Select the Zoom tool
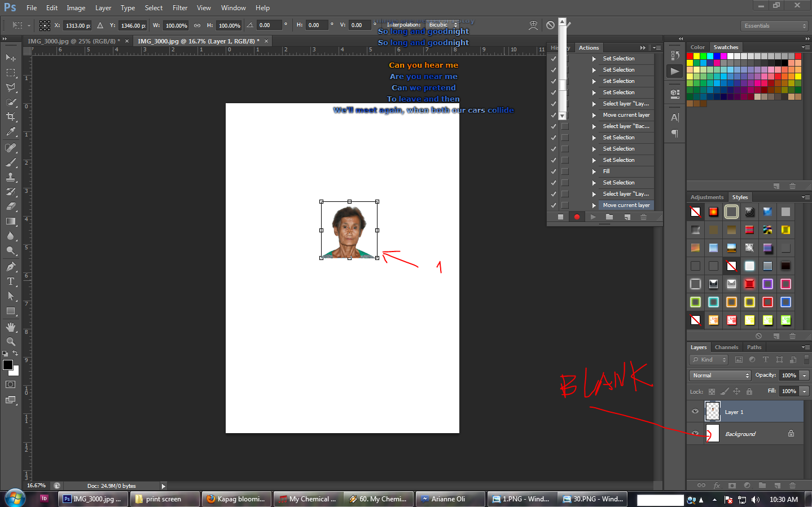Screen dimensions: 812x507 pyautogui.click(x=11, y=341)
